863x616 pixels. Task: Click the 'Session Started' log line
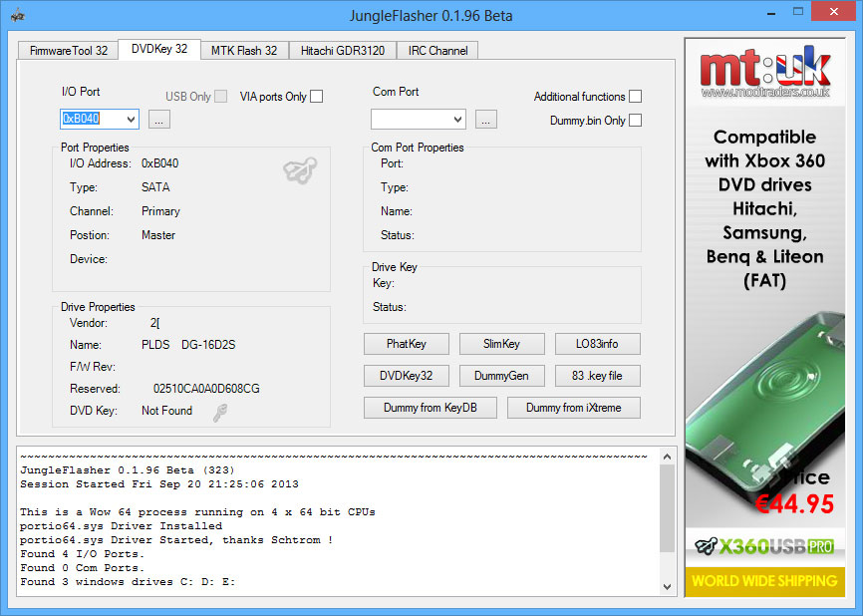(159, 484)
